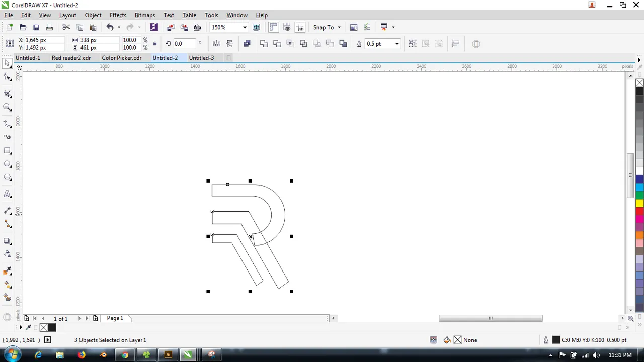The width and height of the screenshot is (644, 362).
Task: Toggle Show Rulers button
Action: point(274,27)
